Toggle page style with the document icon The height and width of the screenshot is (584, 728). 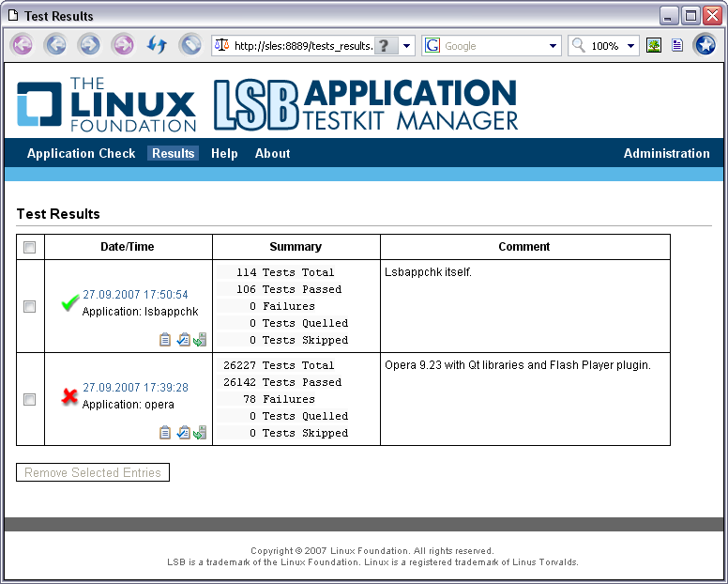[677, 45]
